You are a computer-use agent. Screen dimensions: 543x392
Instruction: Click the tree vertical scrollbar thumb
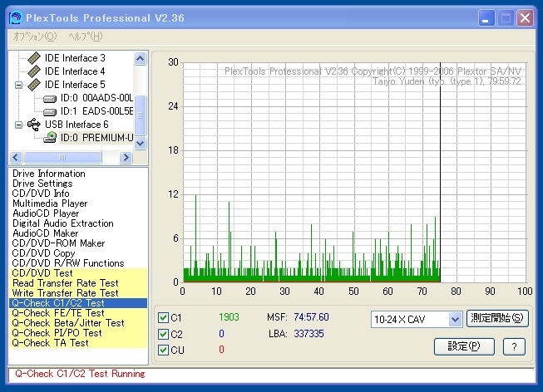[x=140, y=115]
